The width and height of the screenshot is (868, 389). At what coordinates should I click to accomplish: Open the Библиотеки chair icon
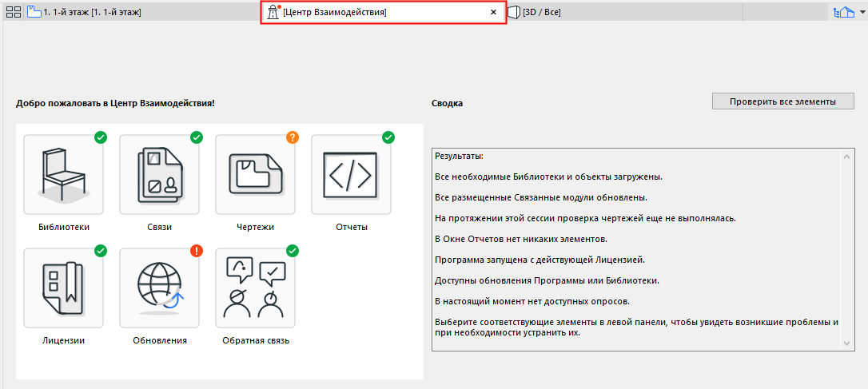coord(64,174)
